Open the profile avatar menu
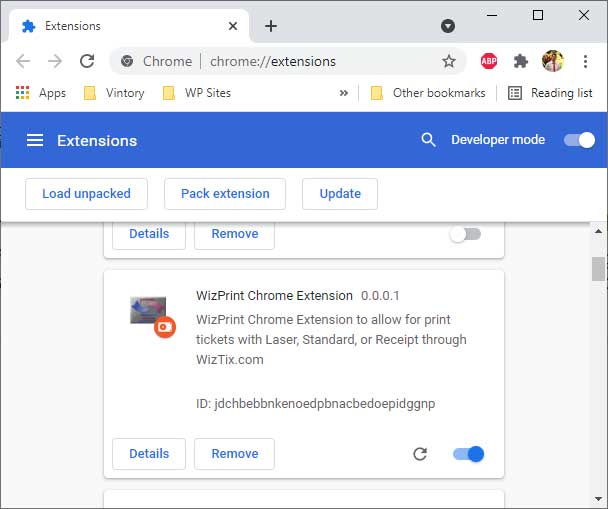Image resolution: width=608 pixels, height=509 pixels. pyautogui.click(x=553, y=61)
